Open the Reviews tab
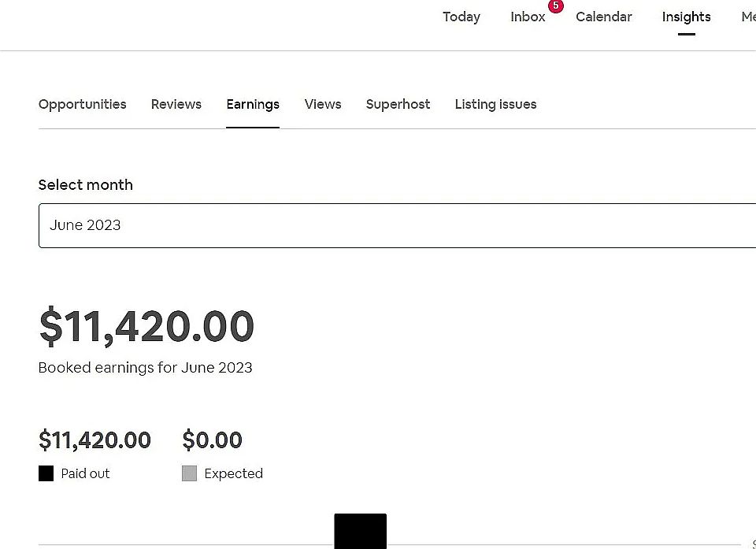Image resolution: width=756 pixels, height=549 pixels. pyautogui.click(x=176, y=104)
